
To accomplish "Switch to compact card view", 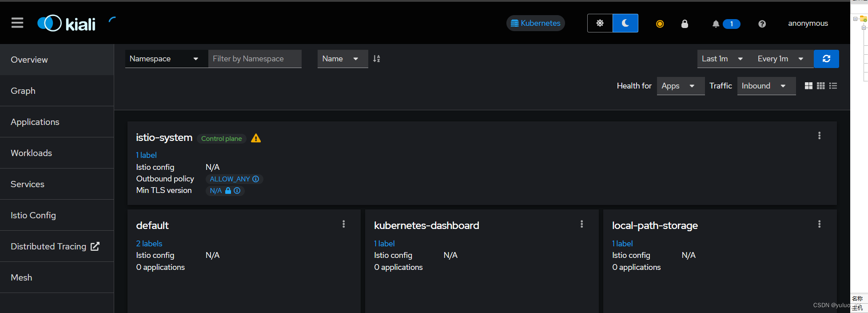I will (821, 86).
